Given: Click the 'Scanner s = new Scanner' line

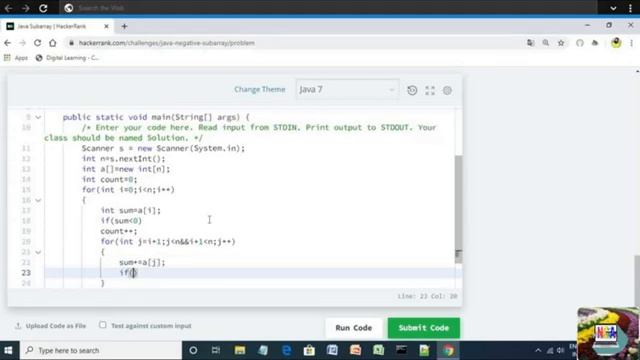Looking at the screenshot, I should pos(163,148).
